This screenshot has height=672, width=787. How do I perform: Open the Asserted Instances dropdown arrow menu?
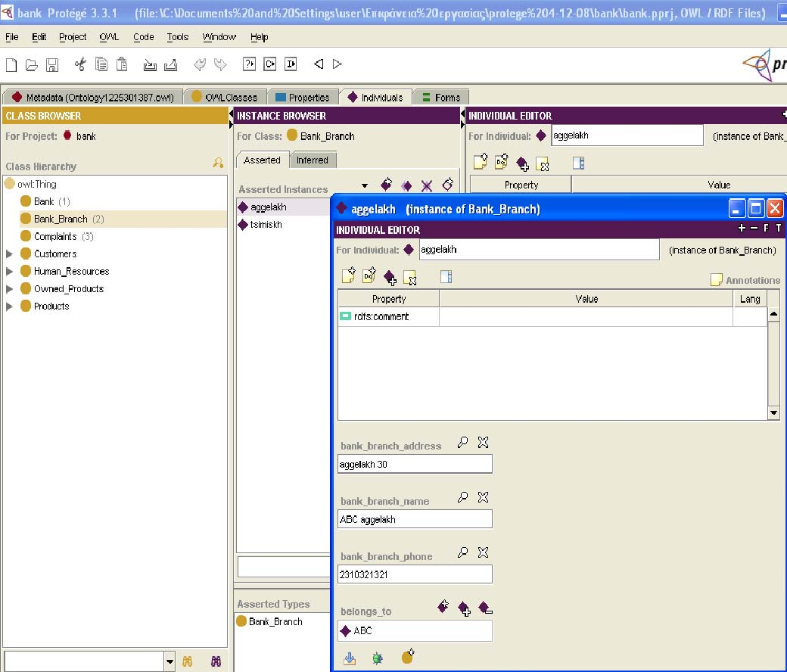point(365,185)
